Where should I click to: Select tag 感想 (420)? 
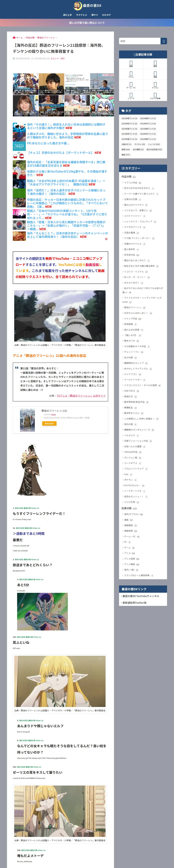126,149
